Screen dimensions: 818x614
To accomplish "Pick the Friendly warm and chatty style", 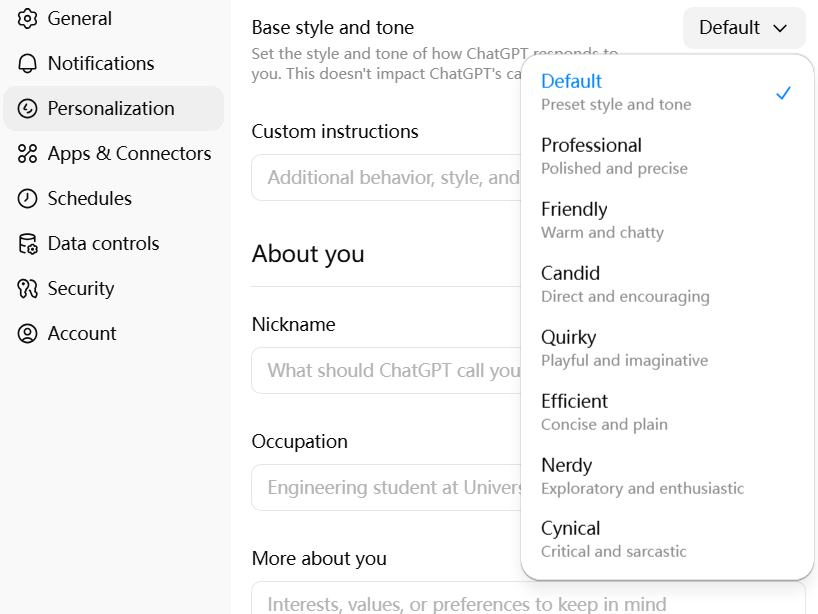I will [x=667, y=220].
